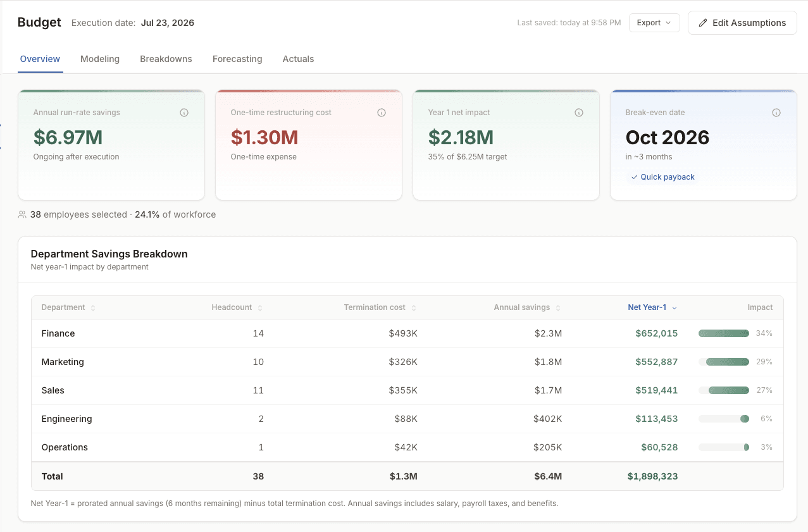The image size is (808, 532).
Task: Sort by Termination cost column arrows
Action: (x=414, y=308)
